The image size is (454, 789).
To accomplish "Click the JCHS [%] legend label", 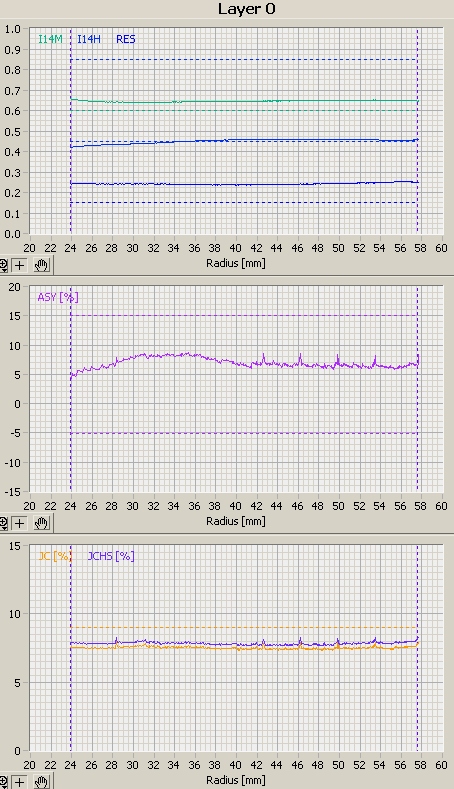I will tap(111, 556).
